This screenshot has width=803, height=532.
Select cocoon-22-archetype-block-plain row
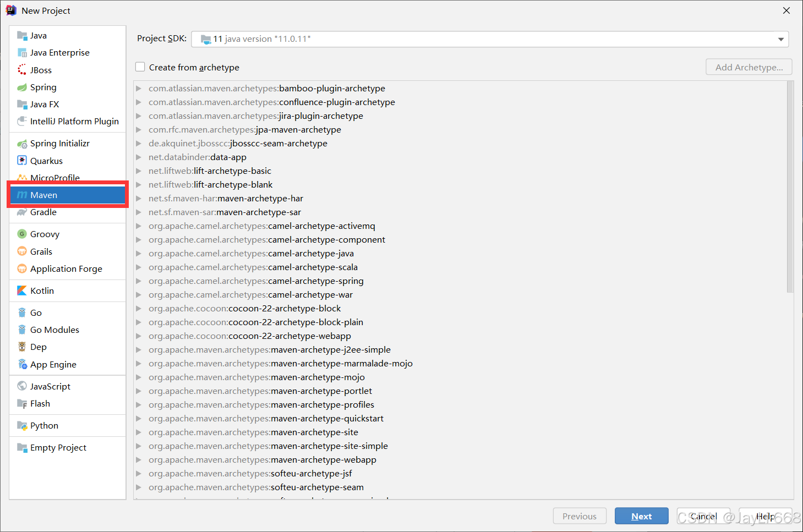[256, 322]
